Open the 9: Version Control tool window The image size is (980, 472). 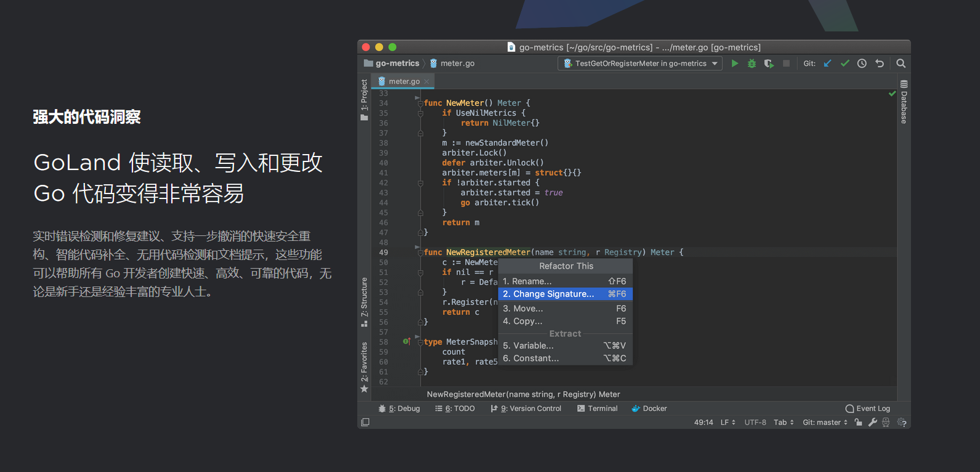tap(526, 409)
